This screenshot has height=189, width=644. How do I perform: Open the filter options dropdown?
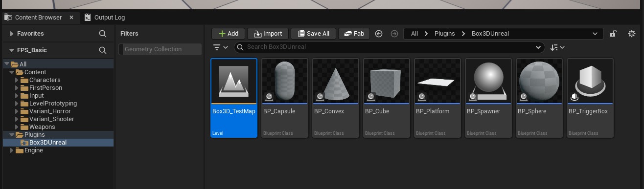(x=221, y=47)
